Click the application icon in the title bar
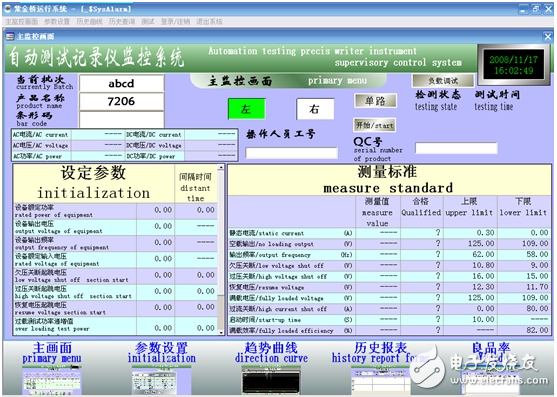The height and width of the screenshot is (397, 557). tap(8, 9)
